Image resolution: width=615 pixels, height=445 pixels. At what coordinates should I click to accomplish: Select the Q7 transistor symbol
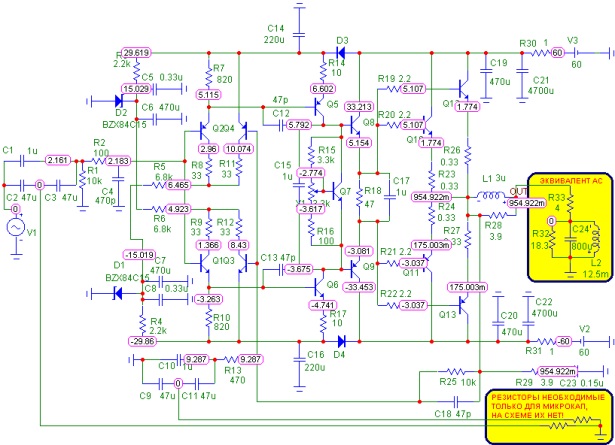point(335,192)
